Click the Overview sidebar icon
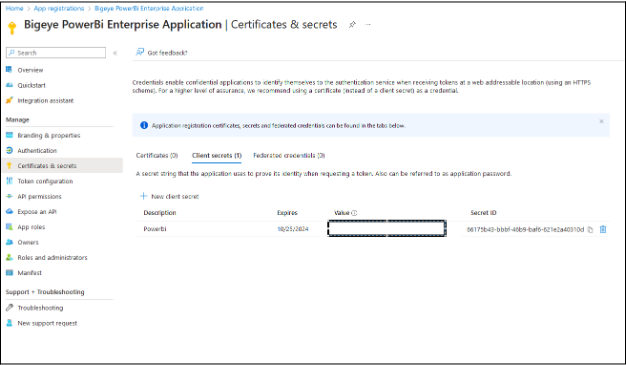This screenshot has width=626, height=365. point(9,69)
